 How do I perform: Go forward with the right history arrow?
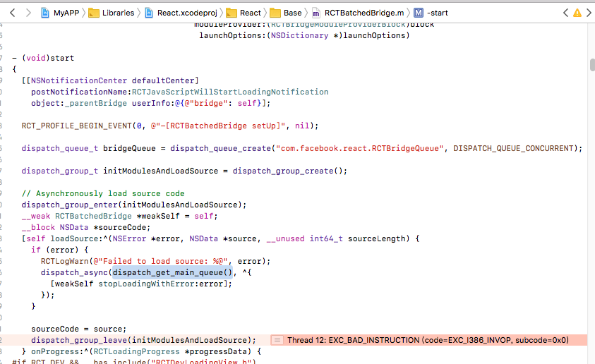[28, 13]
